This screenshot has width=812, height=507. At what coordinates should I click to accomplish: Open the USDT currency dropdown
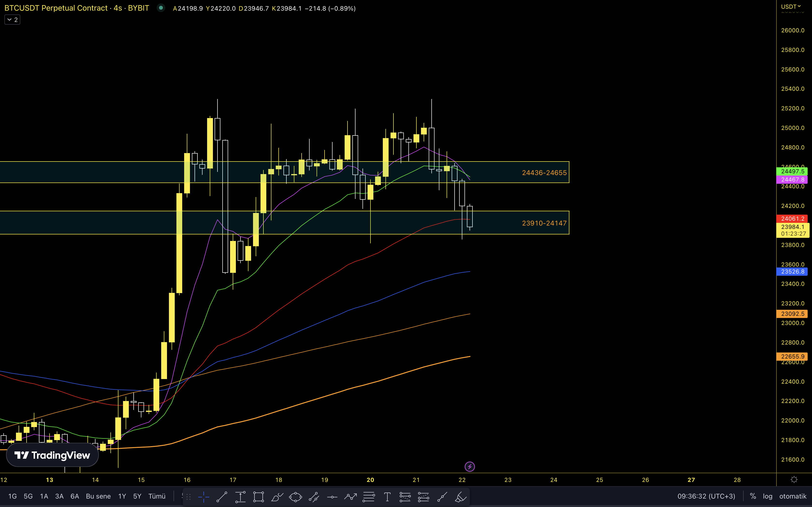(790, 7)
